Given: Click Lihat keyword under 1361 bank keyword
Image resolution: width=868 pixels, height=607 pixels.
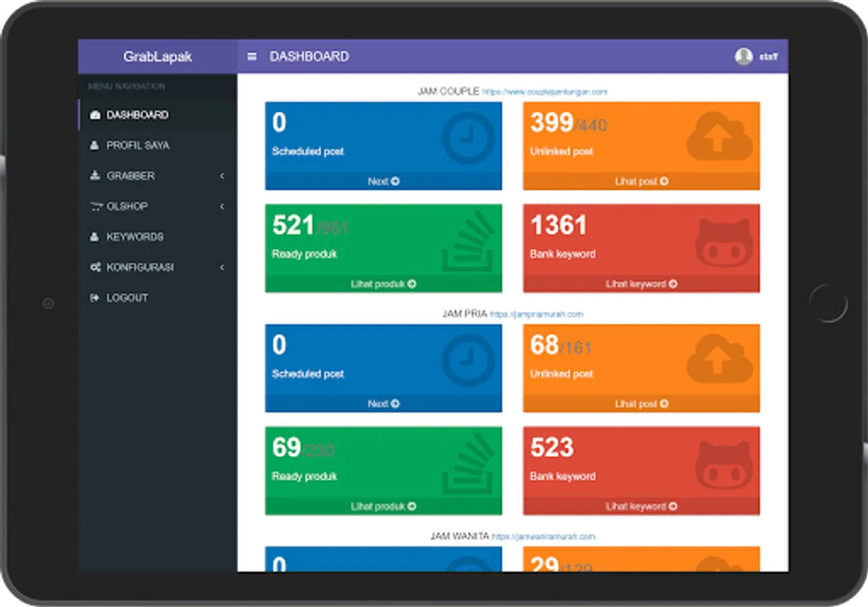Looking at the screenshot, I should [x=641, y=284].
